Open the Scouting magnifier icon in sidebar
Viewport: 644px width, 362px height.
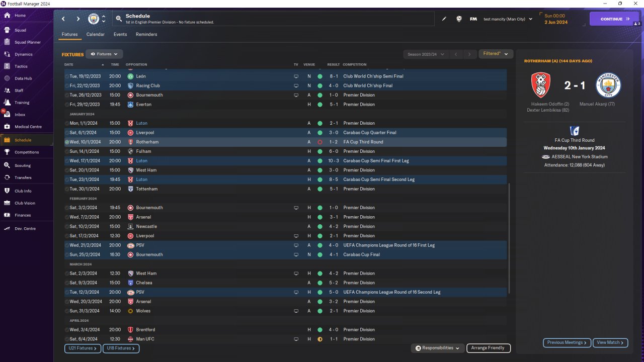tap(7, 165)
